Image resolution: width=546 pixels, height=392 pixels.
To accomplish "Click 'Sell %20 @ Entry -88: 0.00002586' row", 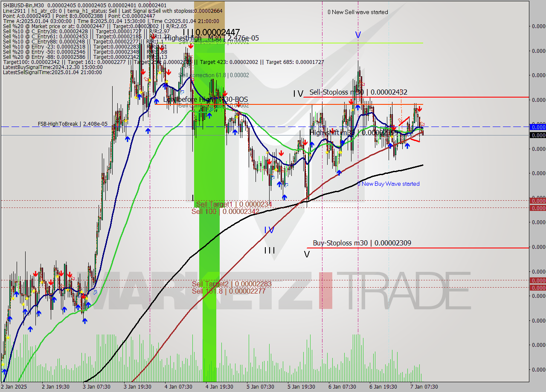I will click(85, 57).
